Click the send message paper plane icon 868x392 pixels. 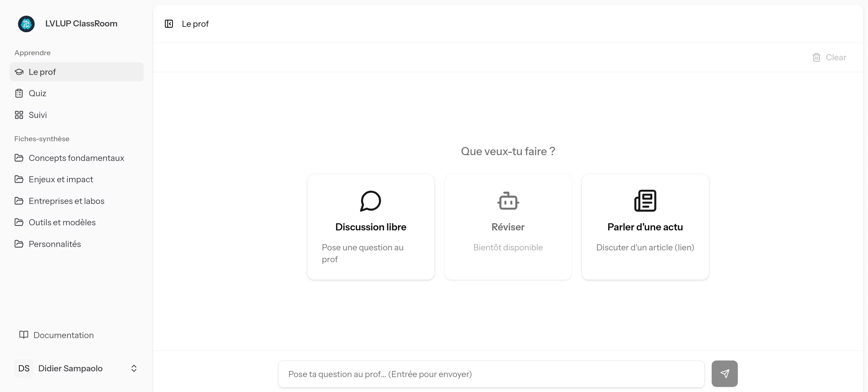coord(725,374)
